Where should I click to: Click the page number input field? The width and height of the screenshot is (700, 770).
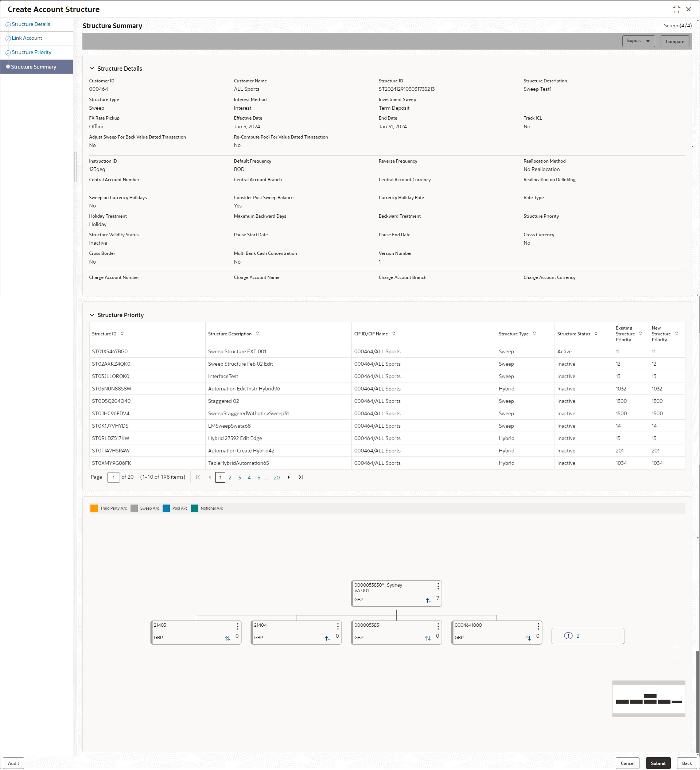tap(113, 478)
